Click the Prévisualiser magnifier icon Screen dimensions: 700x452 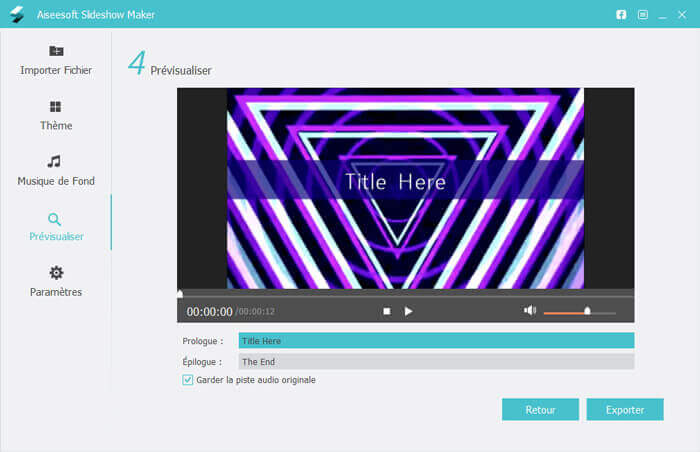(56, 219)
